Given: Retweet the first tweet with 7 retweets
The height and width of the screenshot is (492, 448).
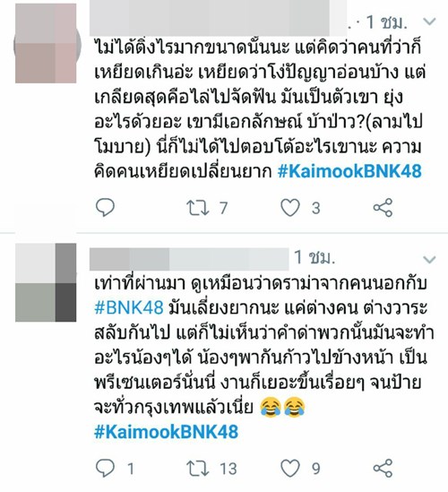Looking at the screenshot, I should (198, 208).
